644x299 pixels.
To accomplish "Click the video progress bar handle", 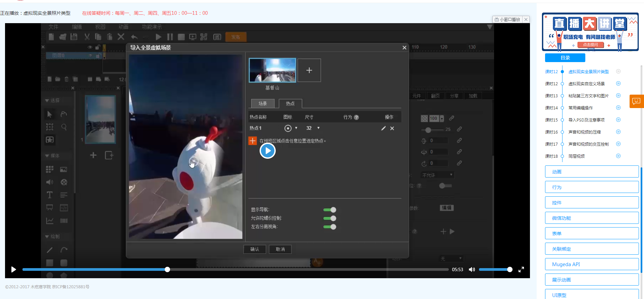I will (167, 269).
